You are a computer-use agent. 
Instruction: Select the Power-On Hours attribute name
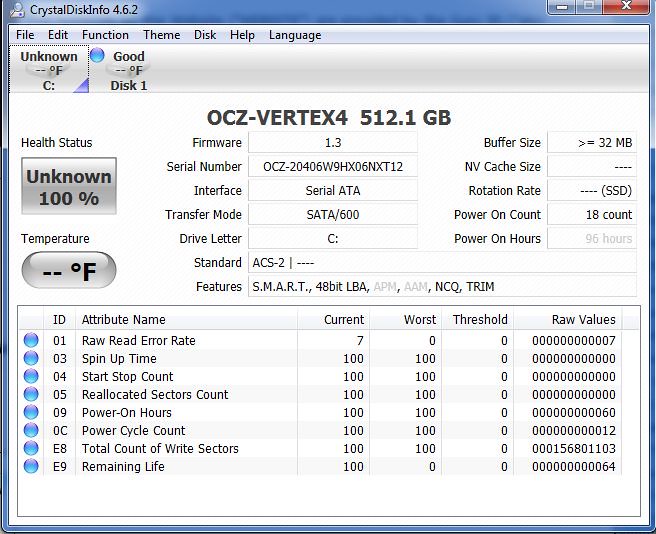pos(127,413)
